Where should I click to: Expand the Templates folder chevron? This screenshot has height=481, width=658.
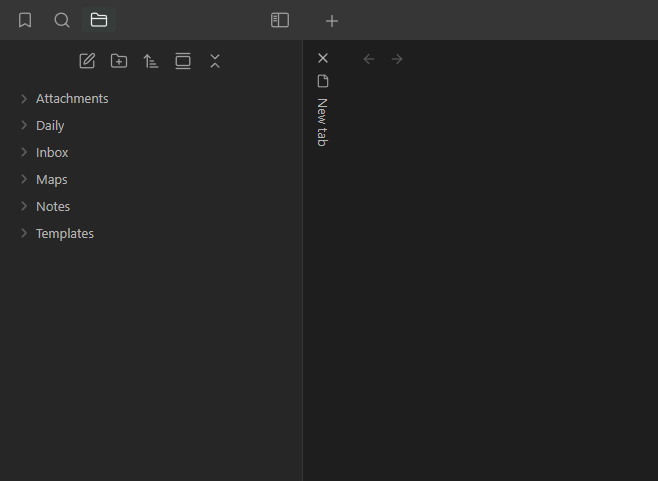pyautogui.click(x=24, y=233)
